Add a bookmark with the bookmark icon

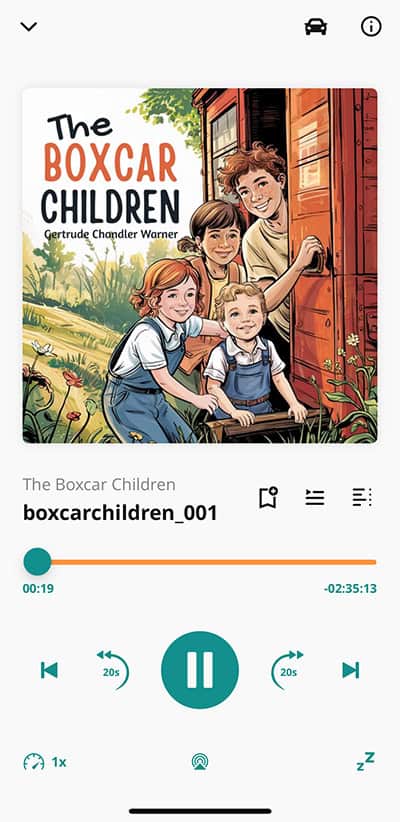click(x=268, y=497)
